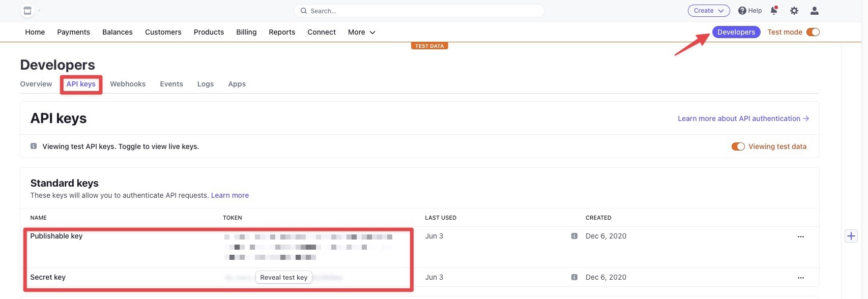Image resolution: width=868 pixels, height=299 pixels.
Task: Open the Reports section
Action: click(282, 32)
